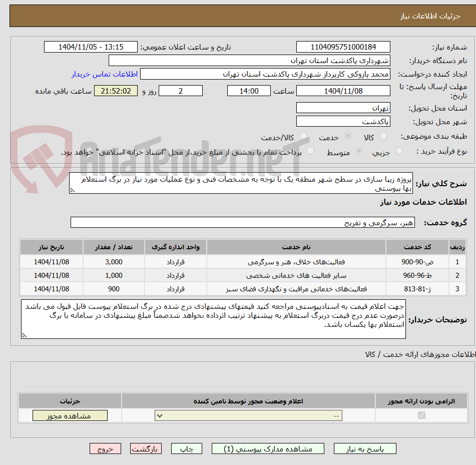Image resolution: width=476 pixels, height=465 pixels.
Task: Click the تاریخ نیاز column header
Action: [51, 247]
